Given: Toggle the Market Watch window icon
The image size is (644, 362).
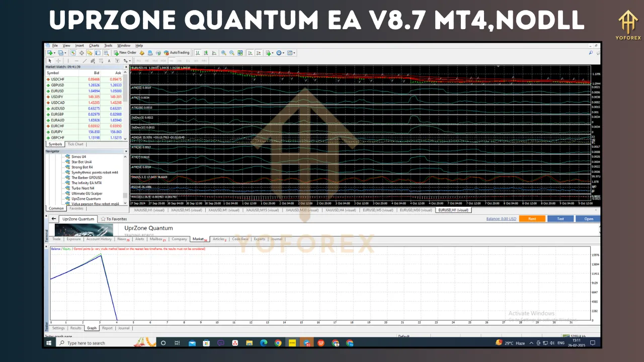Looking at the screenshot, I should 73,52.
